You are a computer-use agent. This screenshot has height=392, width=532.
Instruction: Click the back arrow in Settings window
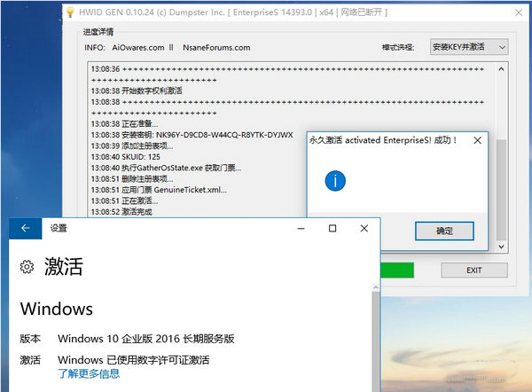(x=26, y=229)
